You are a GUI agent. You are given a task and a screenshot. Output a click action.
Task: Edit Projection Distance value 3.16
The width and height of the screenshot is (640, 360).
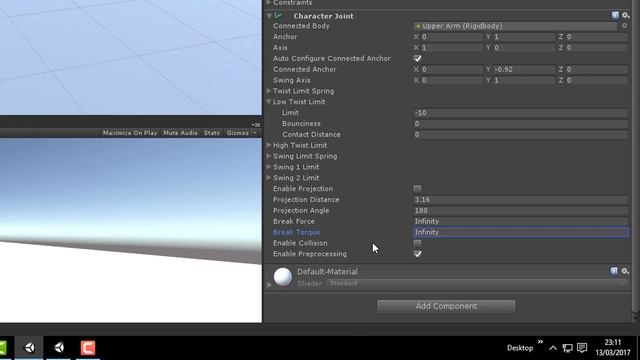click(x=520, y=200)
